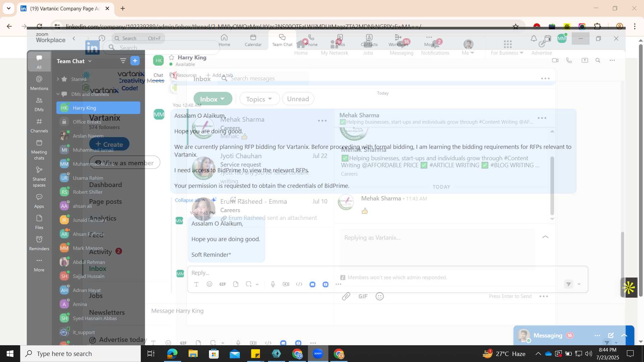
Task: Open File Explorer from Windows taskbar
Action: pos(193,354)
